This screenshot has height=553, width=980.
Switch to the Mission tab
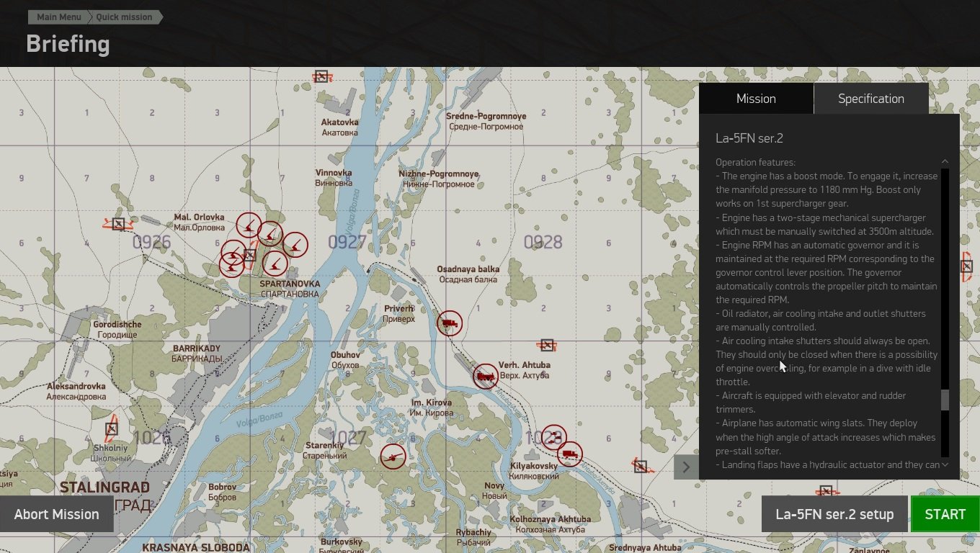coord(756,99)
